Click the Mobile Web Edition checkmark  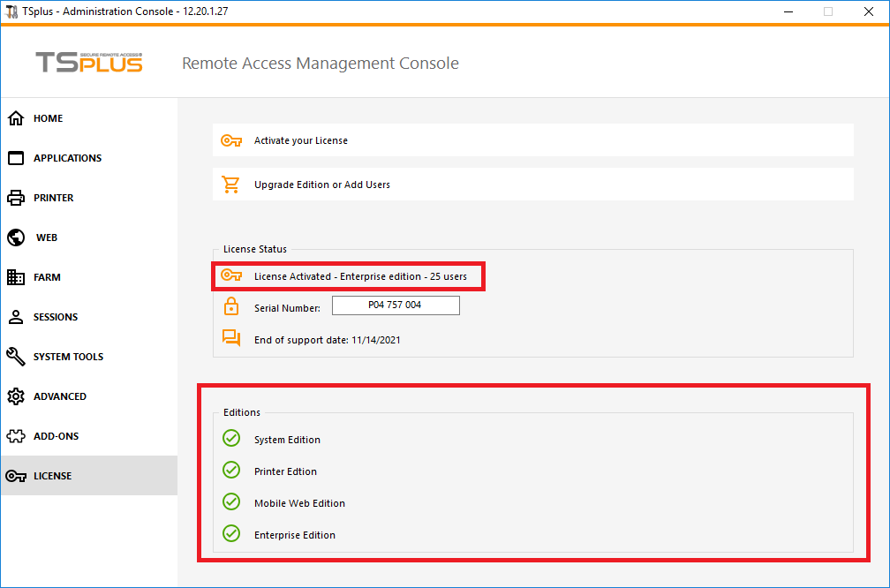231,502
